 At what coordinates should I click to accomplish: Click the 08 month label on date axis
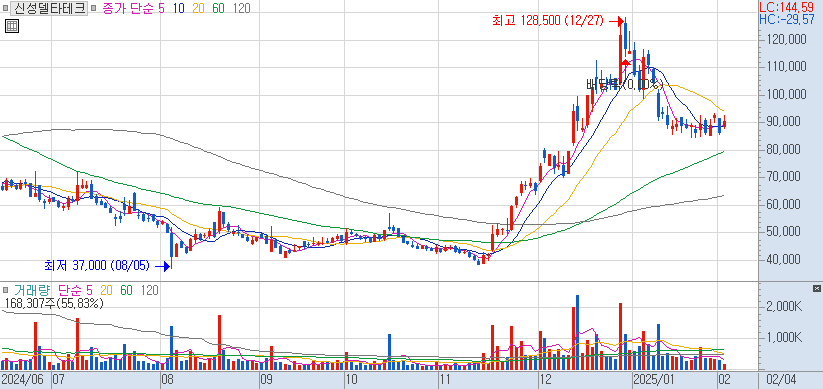point(168,380)
